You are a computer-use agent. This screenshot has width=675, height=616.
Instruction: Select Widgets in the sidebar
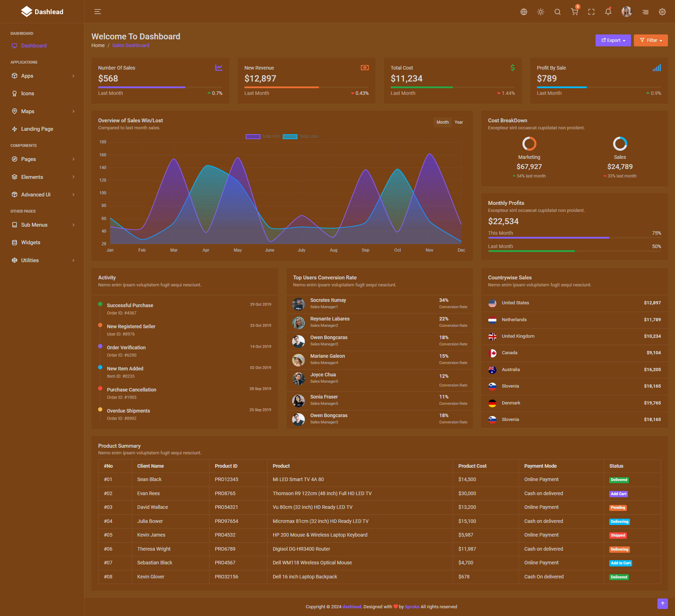pyautogui.click(x=31, y=242)
